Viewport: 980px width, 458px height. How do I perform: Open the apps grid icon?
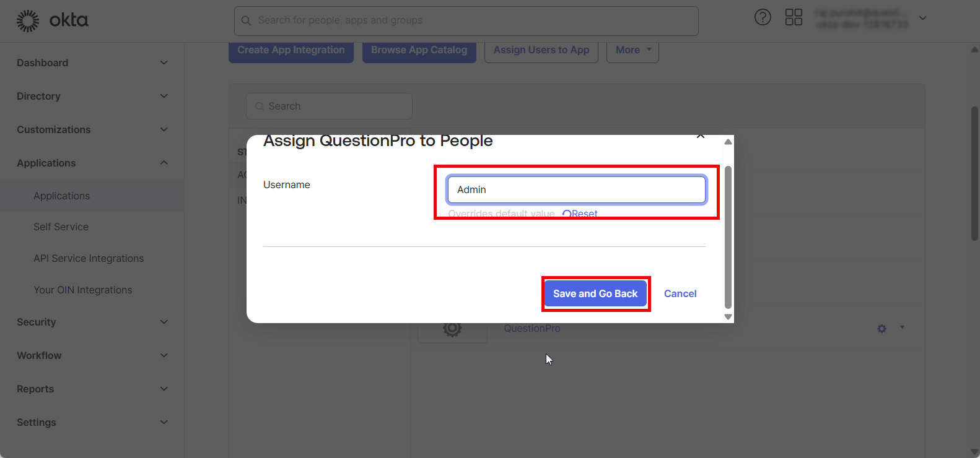tap(794, 17)
